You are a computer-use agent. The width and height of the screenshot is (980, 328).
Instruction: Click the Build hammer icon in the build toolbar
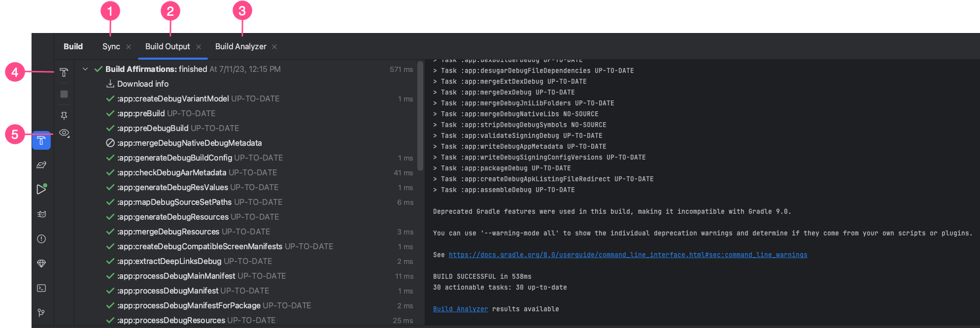click(64, 73)
